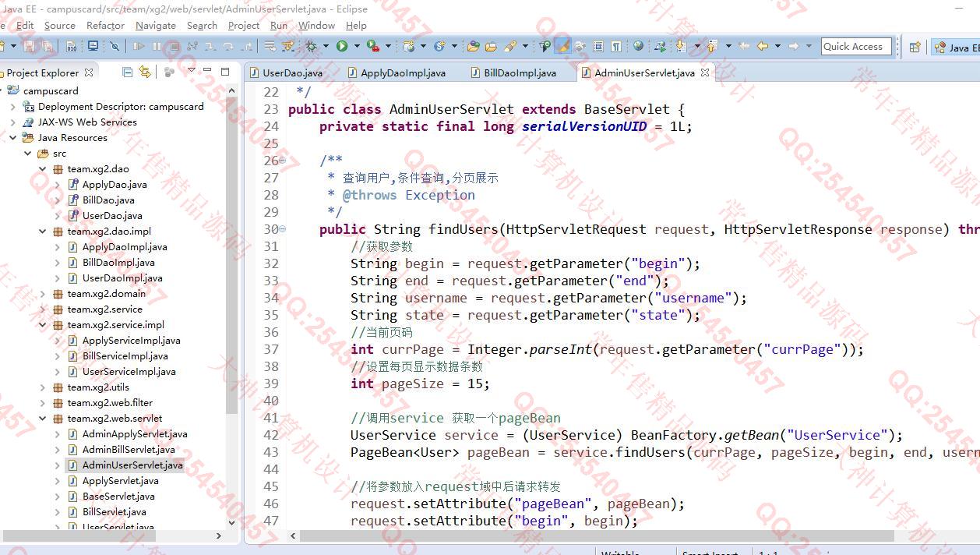Click the Save toolbar icon
This screenshot has height=555, width=980.
point(29,46)
